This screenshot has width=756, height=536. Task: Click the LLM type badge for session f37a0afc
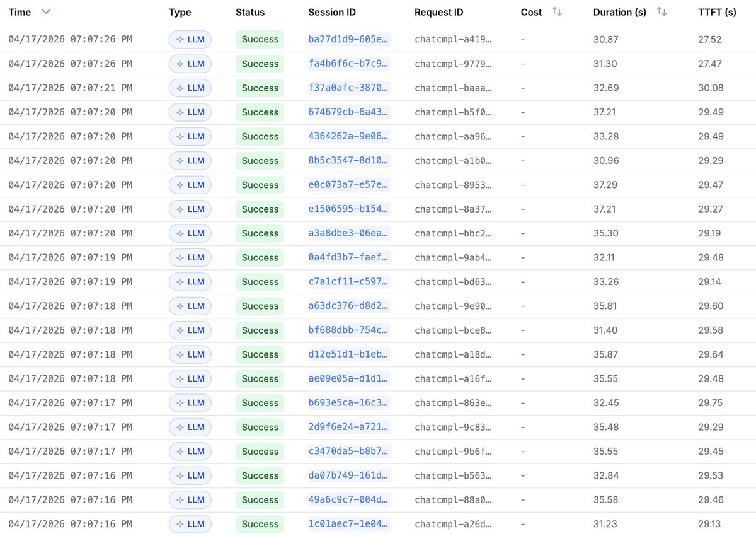190,88
